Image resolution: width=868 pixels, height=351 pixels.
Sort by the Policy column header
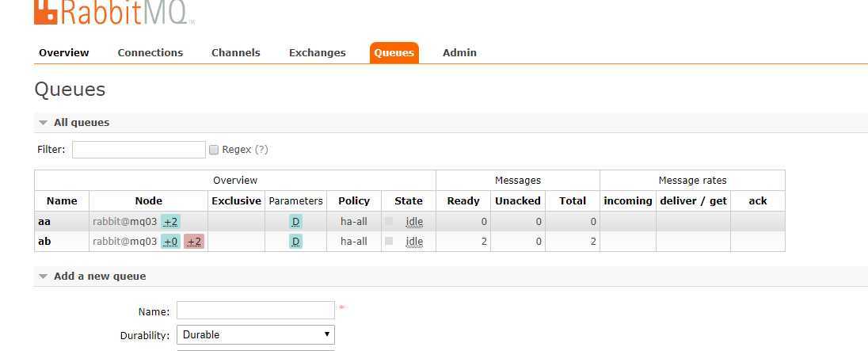coord(354,201)
